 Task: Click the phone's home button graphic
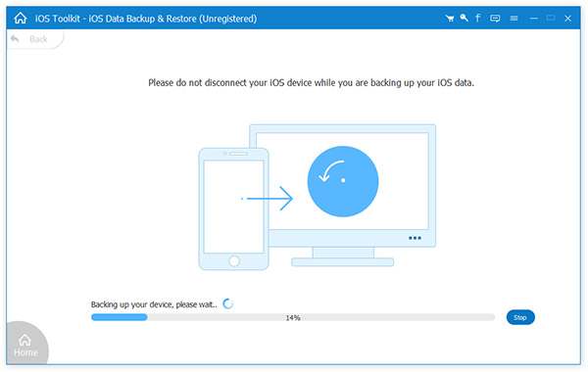pyautogui.click(x=234, y=260)
